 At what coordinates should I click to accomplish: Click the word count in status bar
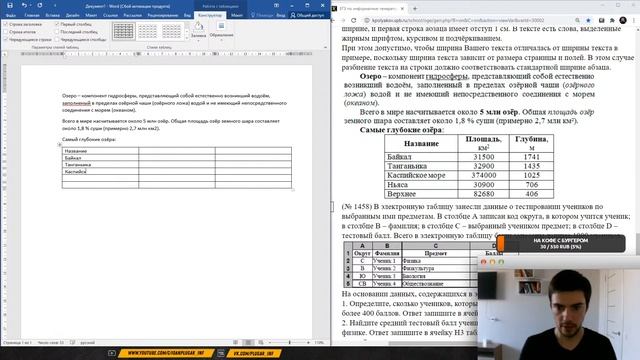(x=51, y=342)
